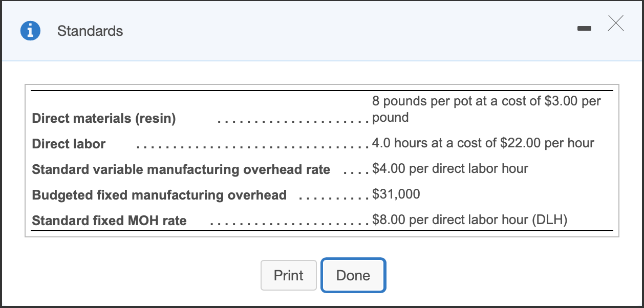644x308 pixels.
Task: Minimize the Standards dialog
Action: point(584,30)
